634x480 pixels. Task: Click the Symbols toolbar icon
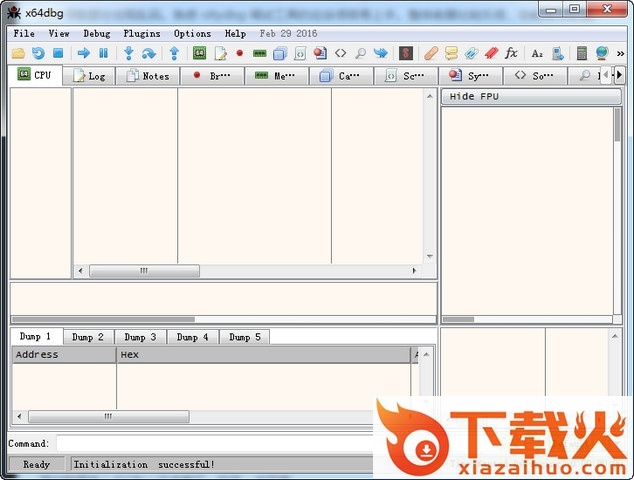pos(320,53)
